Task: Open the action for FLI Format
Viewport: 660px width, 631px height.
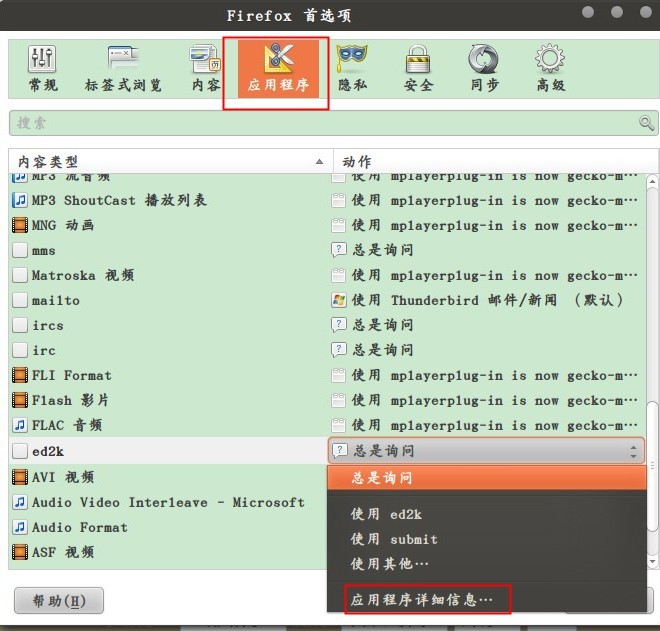Action: 487,375
